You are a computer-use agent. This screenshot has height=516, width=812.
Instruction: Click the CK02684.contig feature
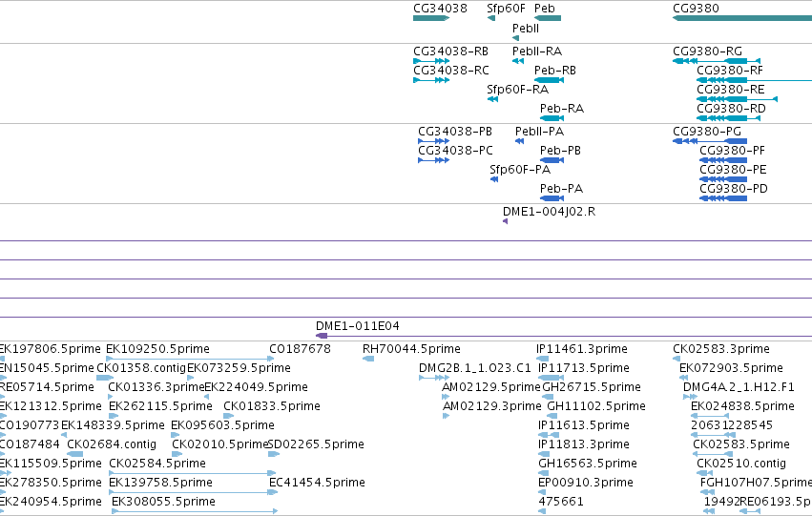tap(75, 454)
